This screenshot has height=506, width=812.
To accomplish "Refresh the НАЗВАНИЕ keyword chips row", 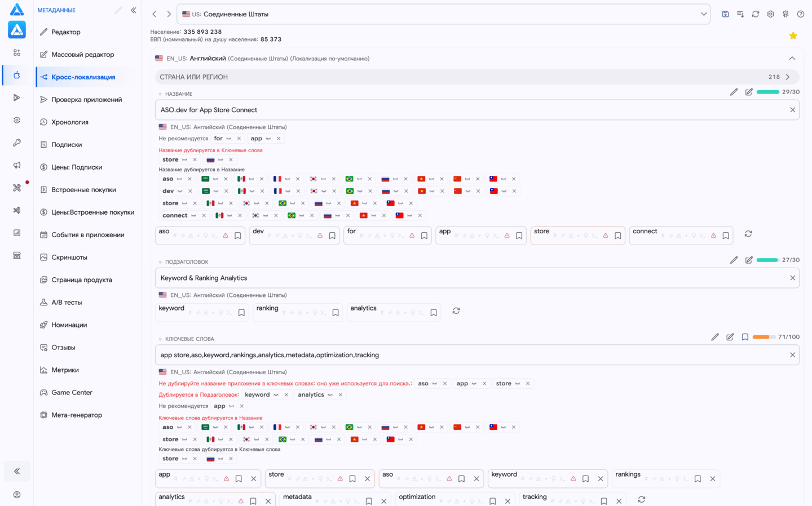I will [748, 234].
